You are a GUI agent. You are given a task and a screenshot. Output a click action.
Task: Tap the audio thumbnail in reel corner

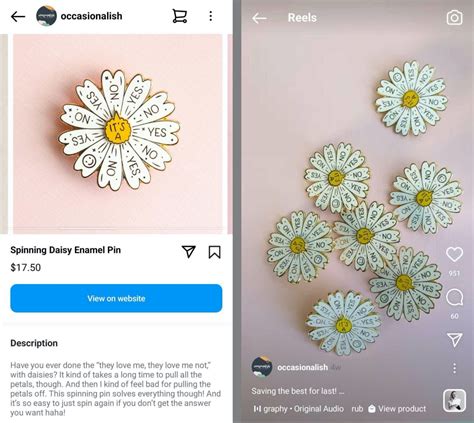[x=454, y=400]
